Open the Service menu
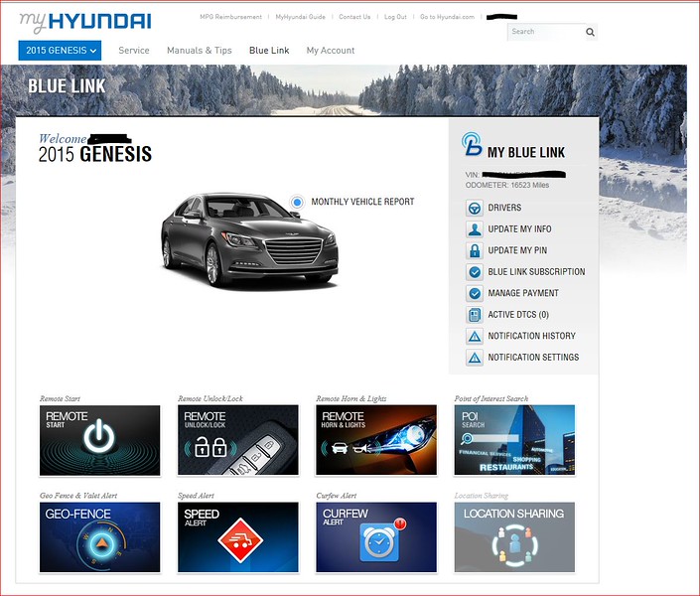Screen dimensions: 700x596 tap(134, 51)
